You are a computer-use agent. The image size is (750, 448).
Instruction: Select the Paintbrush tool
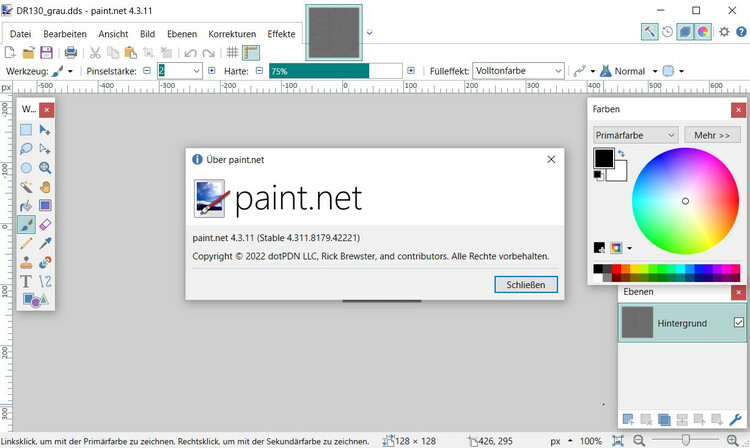pos(26,224)
